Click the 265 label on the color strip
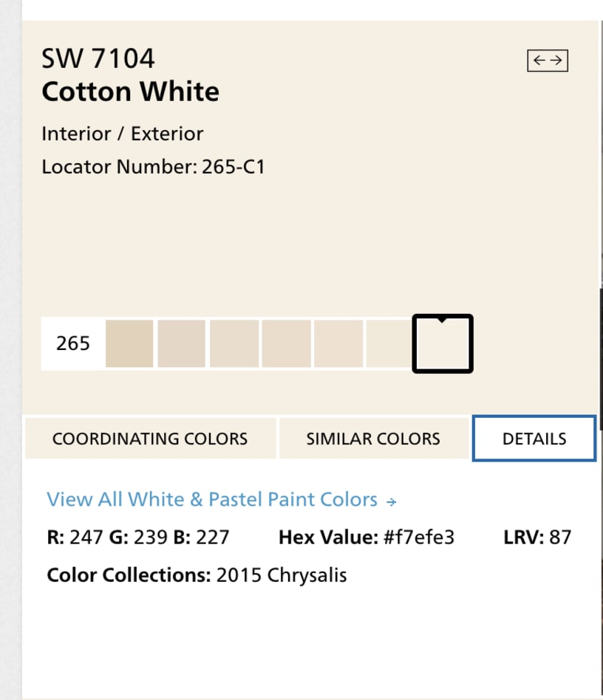603x700 pixels. point(72,343)
